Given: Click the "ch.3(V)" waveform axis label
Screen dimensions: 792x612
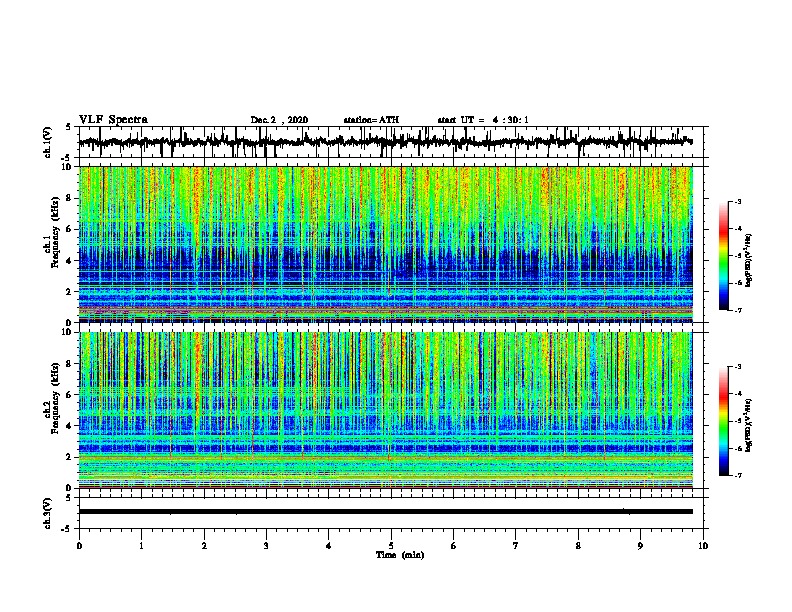Looking at the screenshot, I should tap(48, 513).
